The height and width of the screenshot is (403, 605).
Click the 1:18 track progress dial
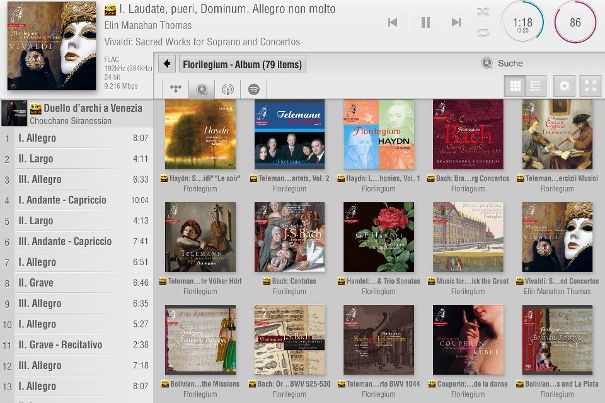(x=522, y=23)
